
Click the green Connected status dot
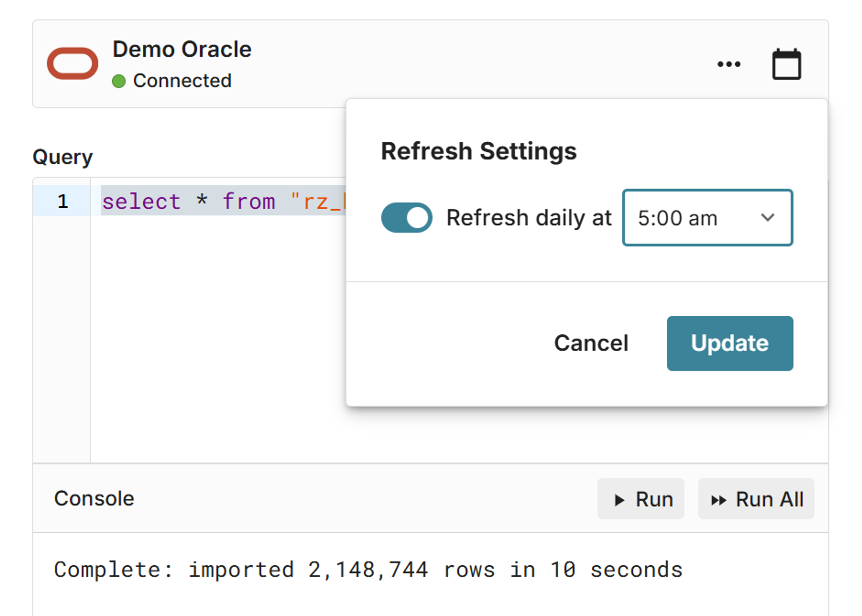point(119,81)
